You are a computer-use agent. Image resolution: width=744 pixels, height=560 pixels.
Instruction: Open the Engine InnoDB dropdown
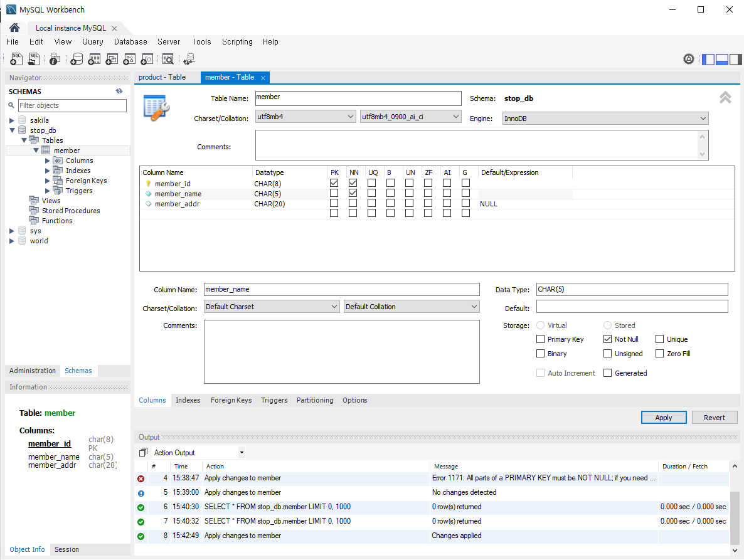[x=605, y=119]
